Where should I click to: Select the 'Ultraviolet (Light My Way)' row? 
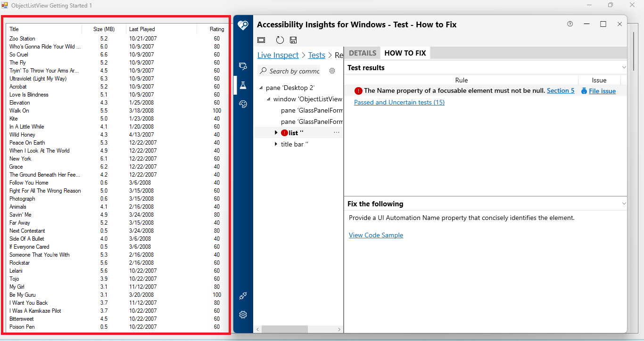(116, 79)
